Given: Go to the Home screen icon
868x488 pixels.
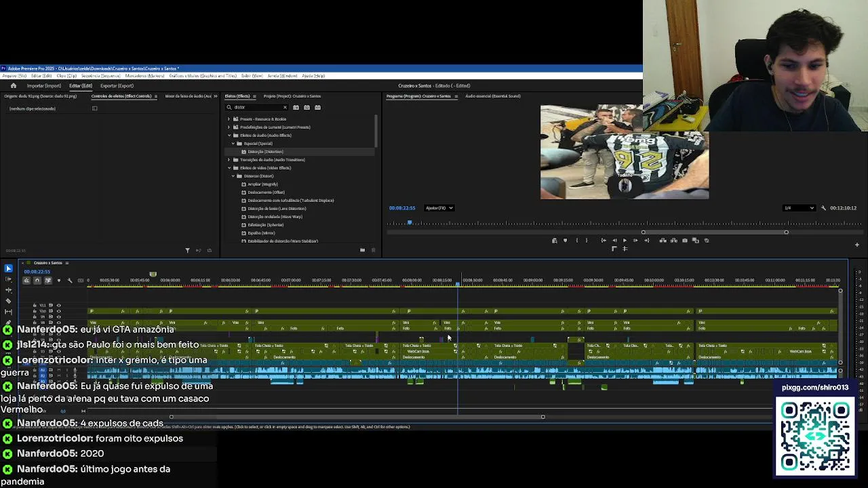Looking at the screenshot, I should pos(14,85).
